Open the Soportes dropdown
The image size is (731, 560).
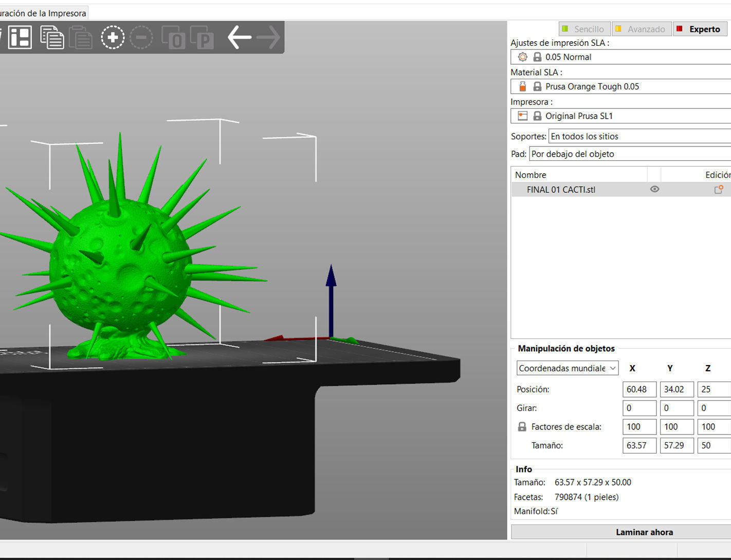[x=640, y=136]
